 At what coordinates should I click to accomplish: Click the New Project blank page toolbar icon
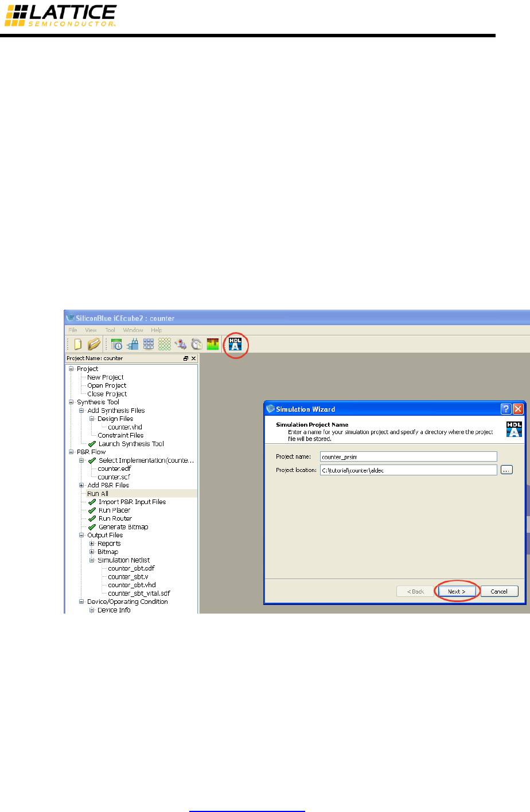(x=78, y=344)
